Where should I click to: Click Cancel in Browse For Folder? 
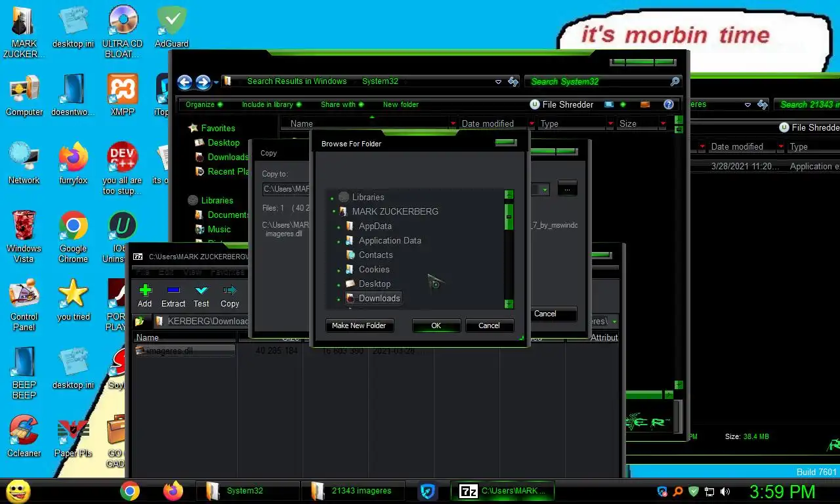pyautogui.click(x=489, y=325)
